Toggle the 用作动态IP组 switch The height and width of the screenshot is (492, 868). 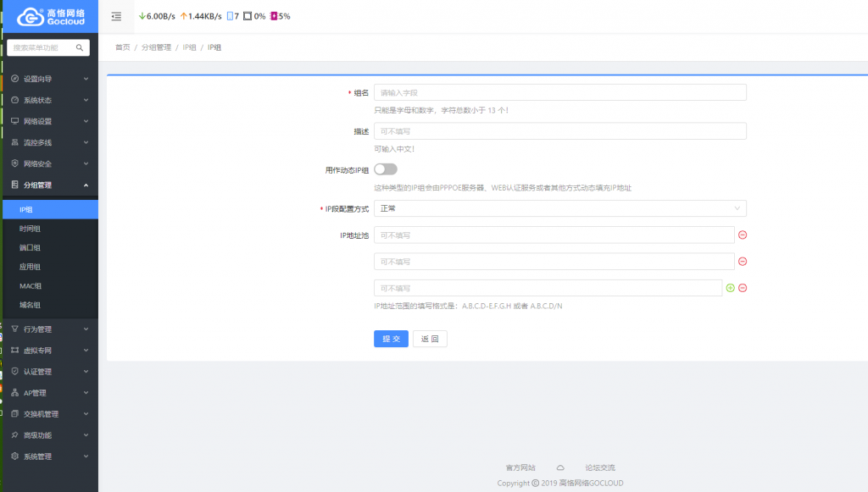click(386, 169)
